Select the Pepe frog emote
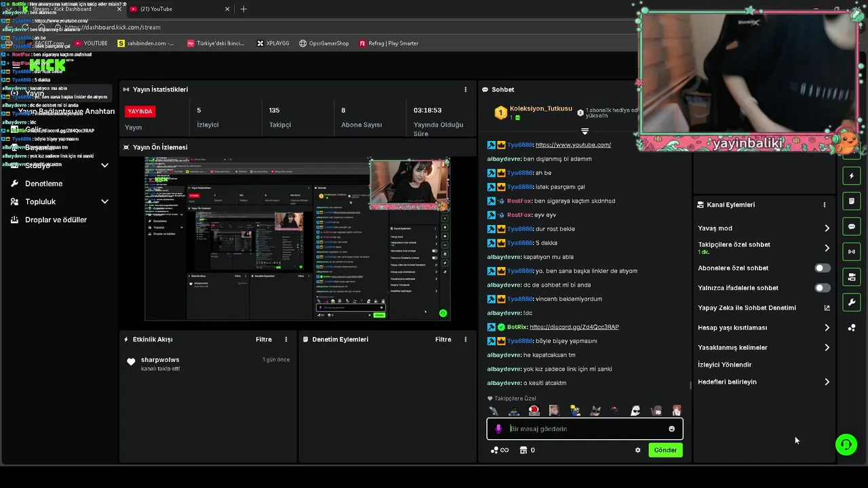The image size is (868, 488). 575,411
